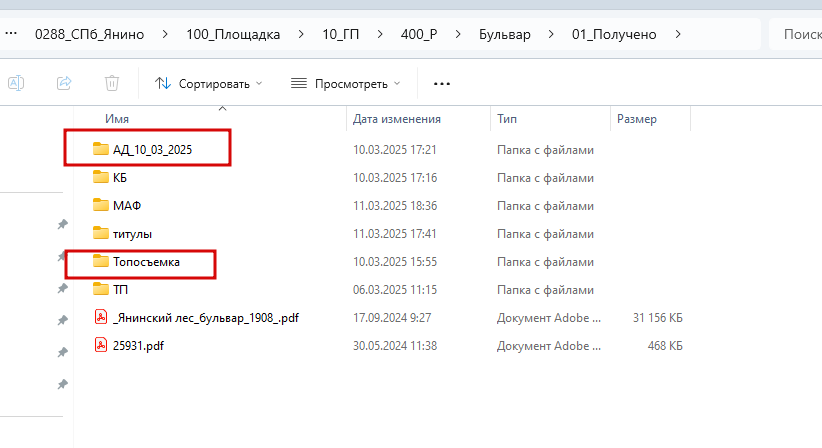Open the Просмотреть view dropdown
Viewport: 822px width, 448px height.
coord(346,84)
